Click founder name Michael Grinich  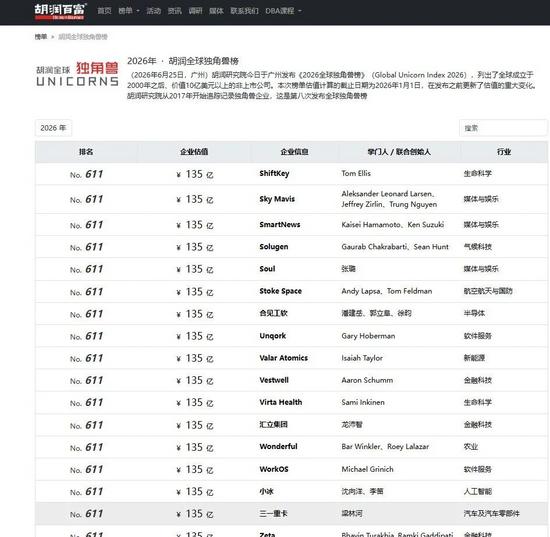pos(367,469)
